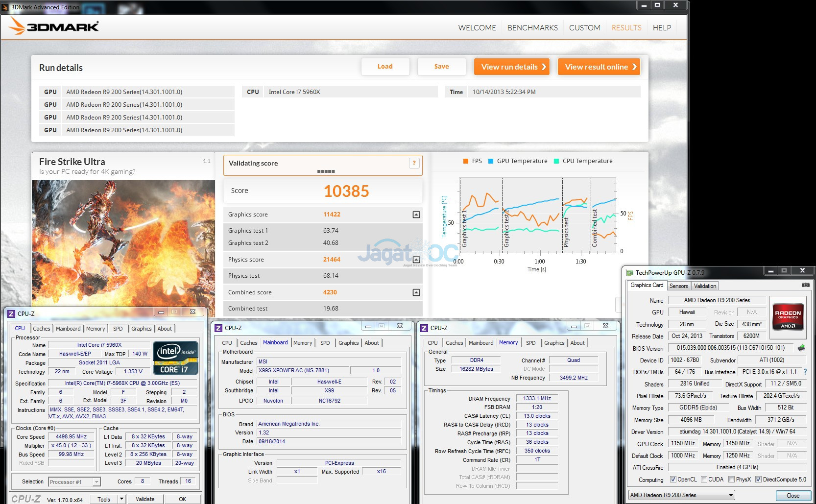Click the BIOS save chip icon in GPU-Z
Viewport: 816px width, 504px height.
(801, 348)
